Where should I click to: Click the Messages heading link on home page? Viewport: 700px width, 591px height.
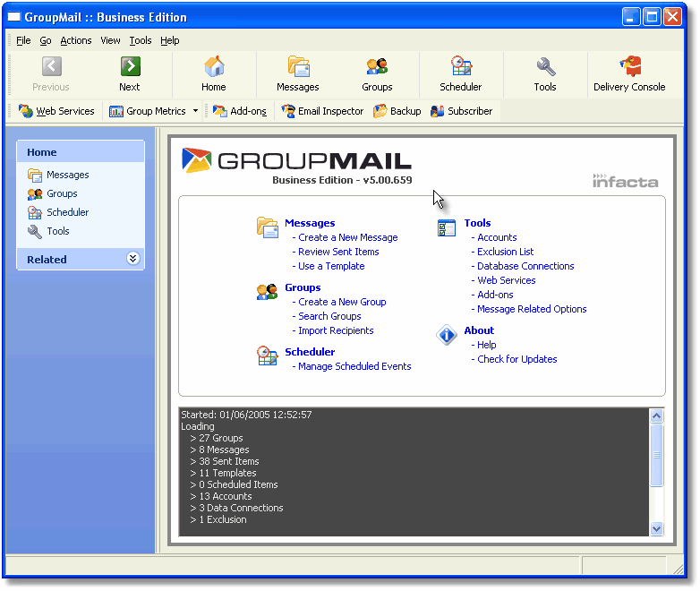coord(310,223)
